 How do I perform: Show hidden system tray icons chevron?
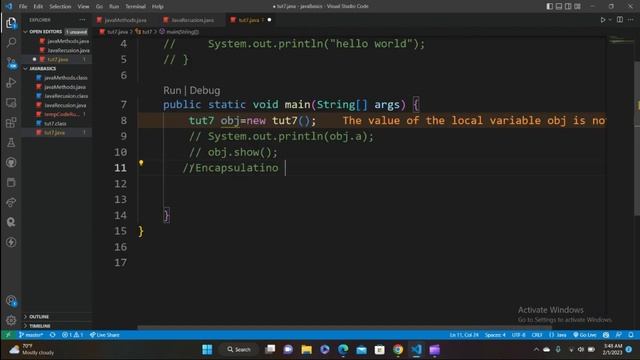click(536, 349)
